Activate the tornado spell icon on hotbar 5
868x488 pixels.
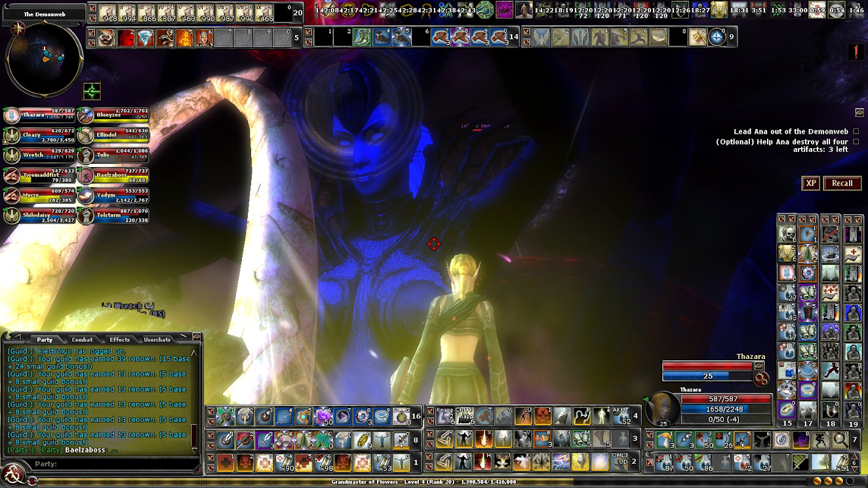pos(146,38)
